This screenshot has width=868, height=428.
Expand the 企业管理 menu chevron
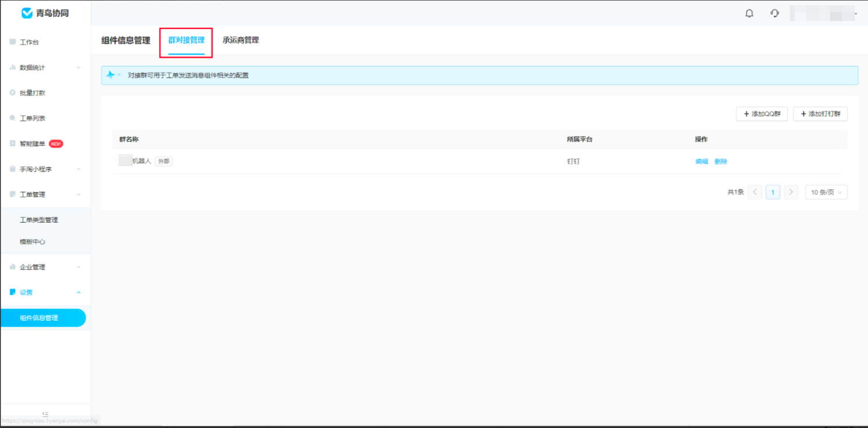(x=79, y=267)
